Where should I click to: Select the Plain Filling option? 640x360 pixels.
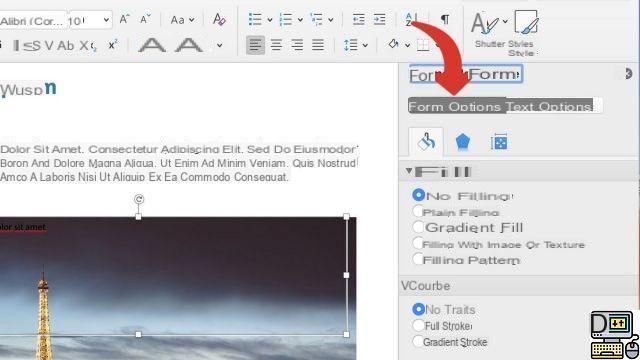pos(418,211)
